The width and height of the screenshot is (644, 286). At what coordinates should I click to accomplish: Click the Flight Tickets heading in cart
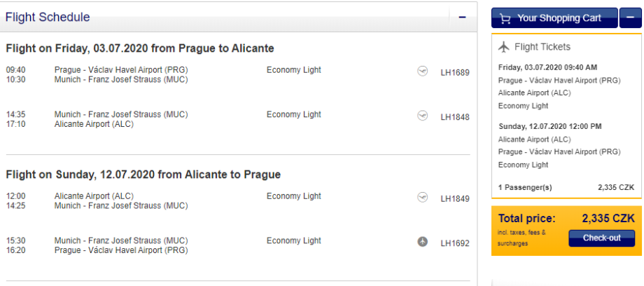542,47
